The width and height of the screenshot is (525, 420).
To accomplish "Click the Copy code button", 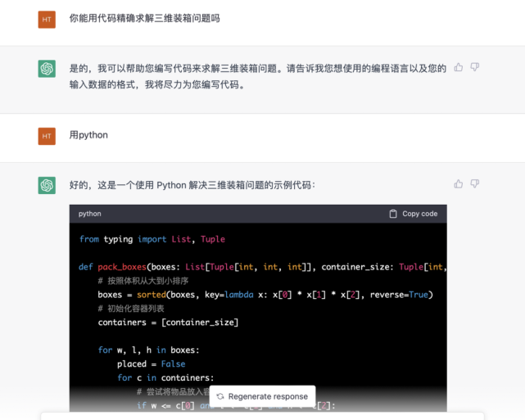I will pyautogui.click(x=413, y=214).
